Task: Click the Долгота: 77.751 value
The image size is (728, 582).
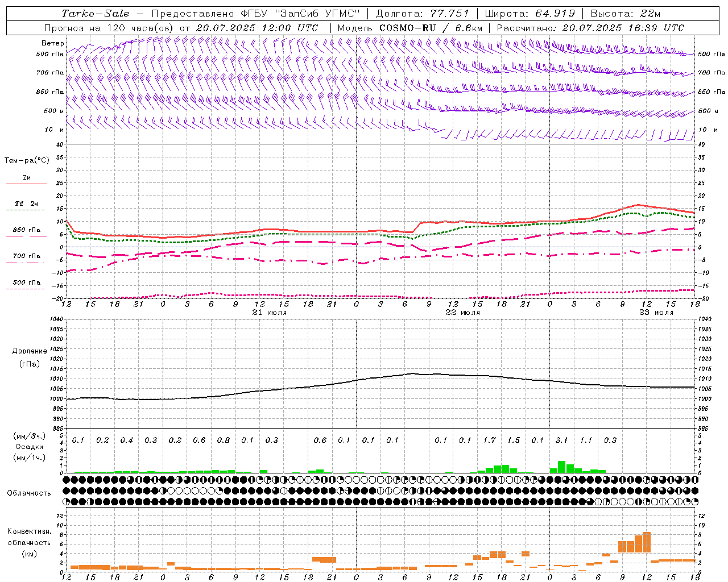Action: click(x=423, y=14)
